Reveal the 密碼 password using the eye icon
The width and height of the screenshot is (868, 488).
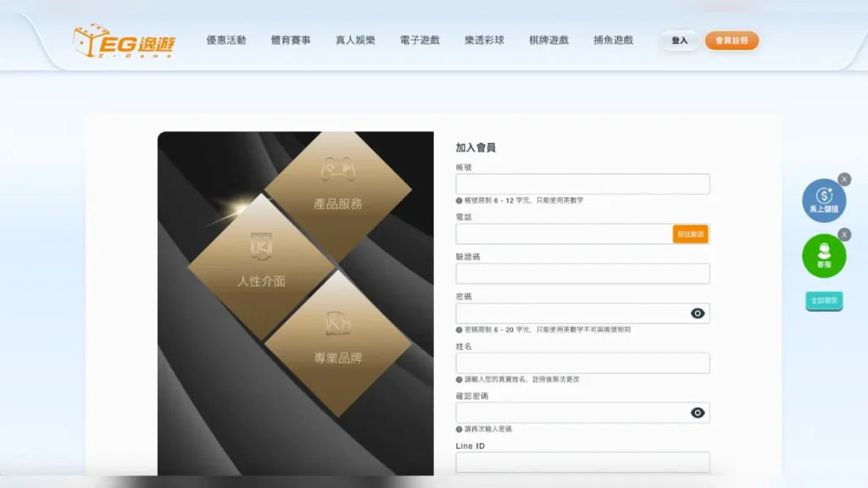click(697, 313)
